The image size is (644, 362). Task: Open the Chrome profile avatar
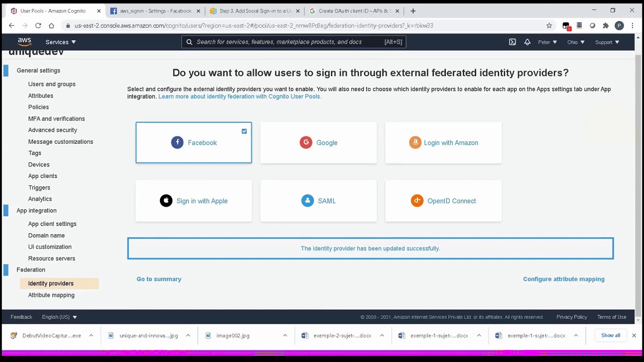pyautogui.click(x=619, y=26)
